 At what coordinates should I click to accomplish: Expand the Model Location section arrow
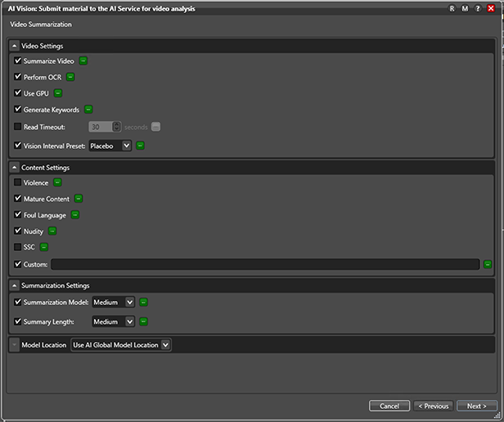pyautogui.click(x=14, y=345)
